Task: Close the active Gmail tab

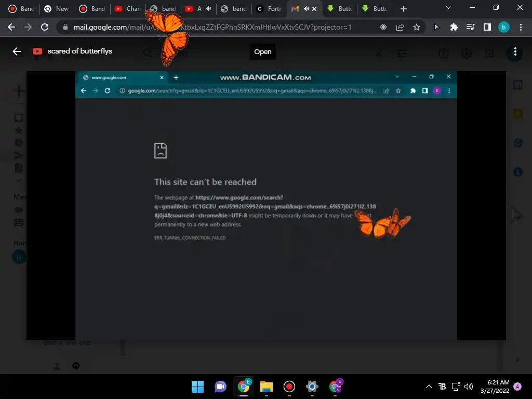Action: tap(314, 9)
